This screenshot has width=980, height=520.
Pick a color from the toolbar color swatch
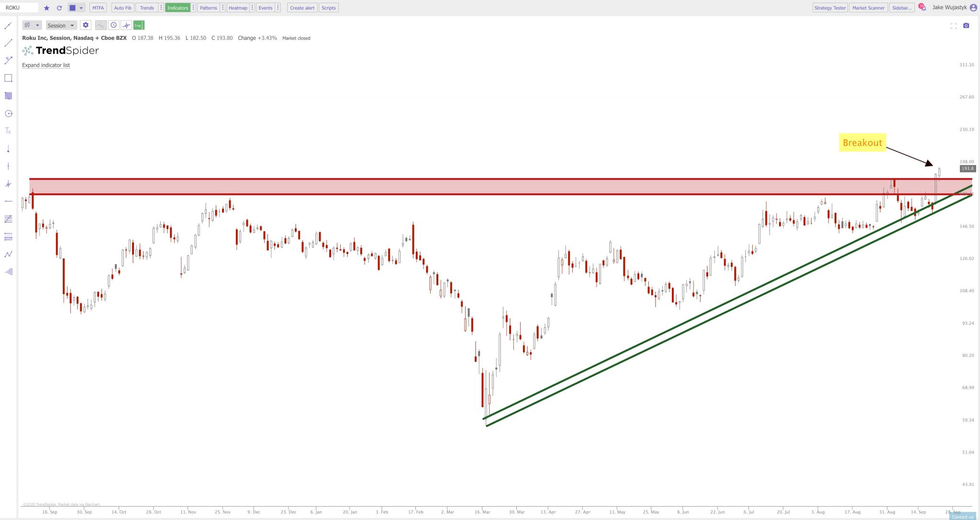[x=72, y=8]
